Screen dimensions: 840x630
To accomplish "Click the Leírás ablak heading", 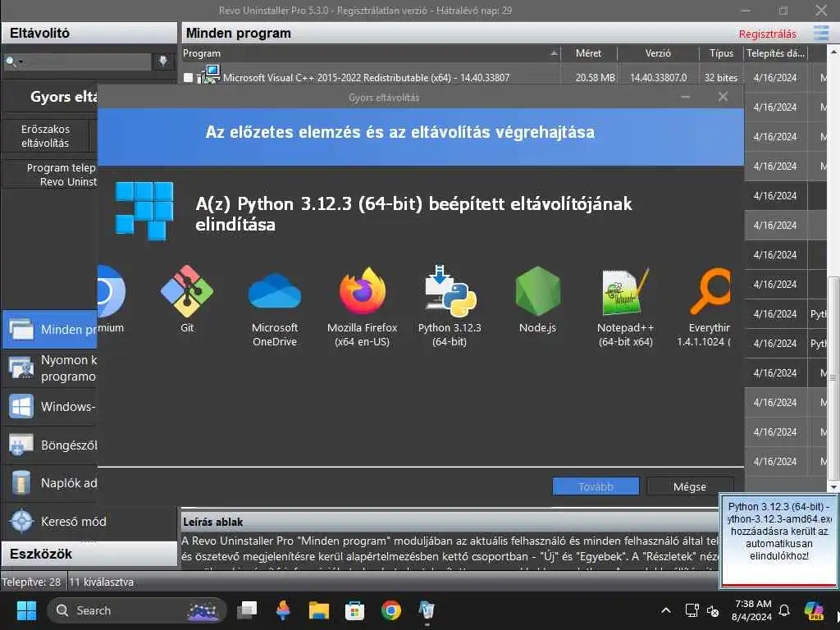I will [x=212, y=522].
